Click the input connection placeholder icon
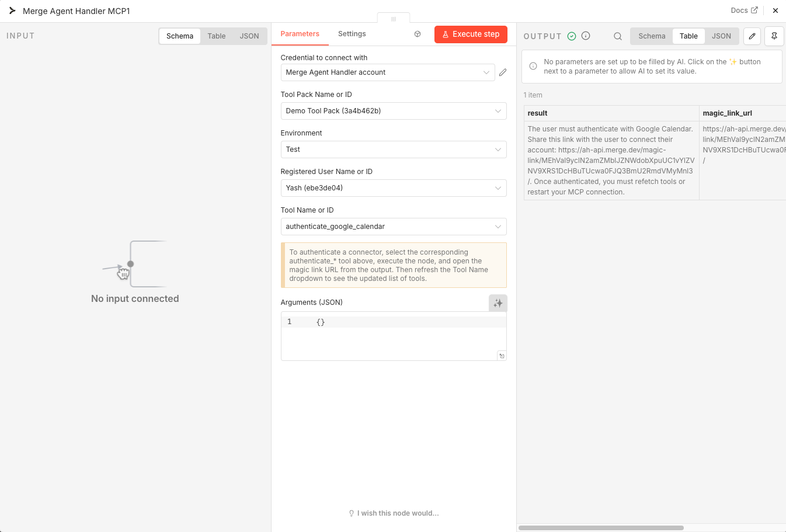This screenshot has width=786, height=532. pos(134,264)
